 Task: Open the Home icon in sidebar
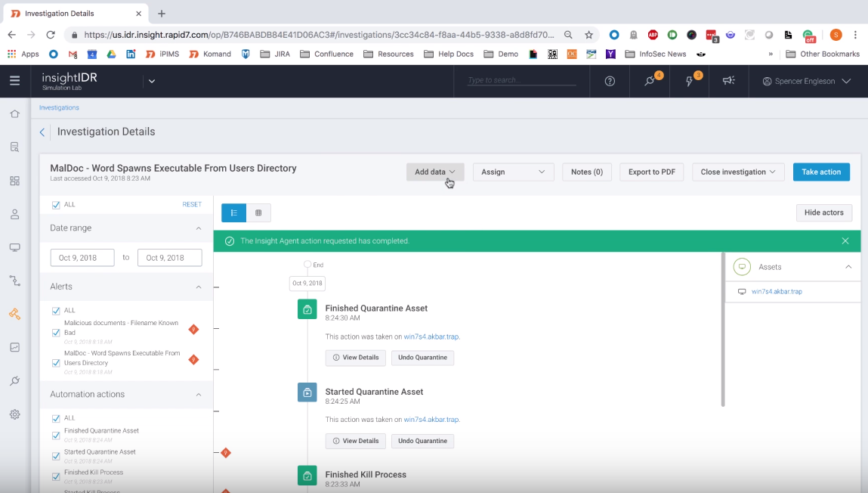15,113
